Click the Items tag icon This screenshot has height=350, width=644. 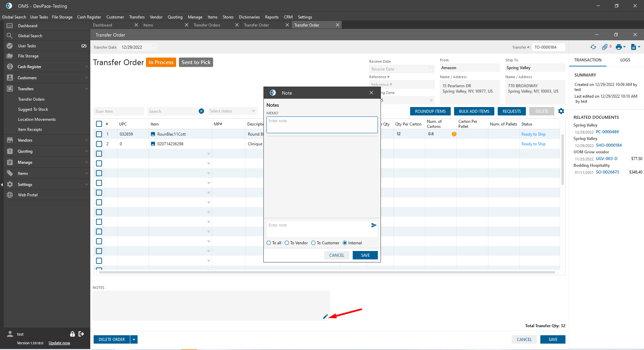10,173
